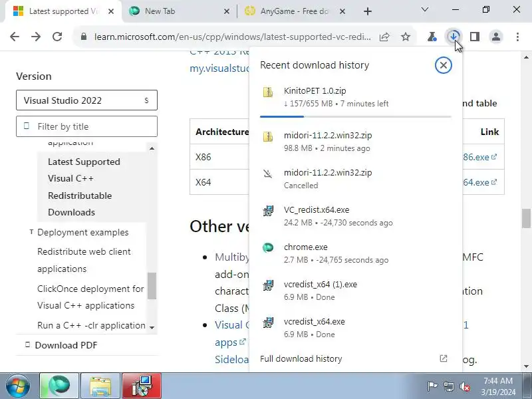The width and height of the screenshot is (532, 399).
Task: Click the network tray icon
Action: [448, 386]
